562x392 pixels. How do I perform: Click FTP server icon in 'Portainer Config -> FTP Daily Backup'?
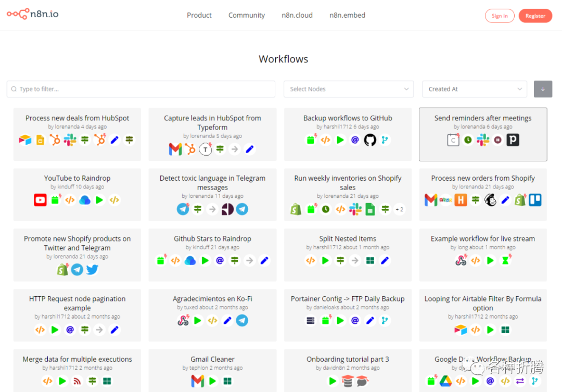click(310, 321)
